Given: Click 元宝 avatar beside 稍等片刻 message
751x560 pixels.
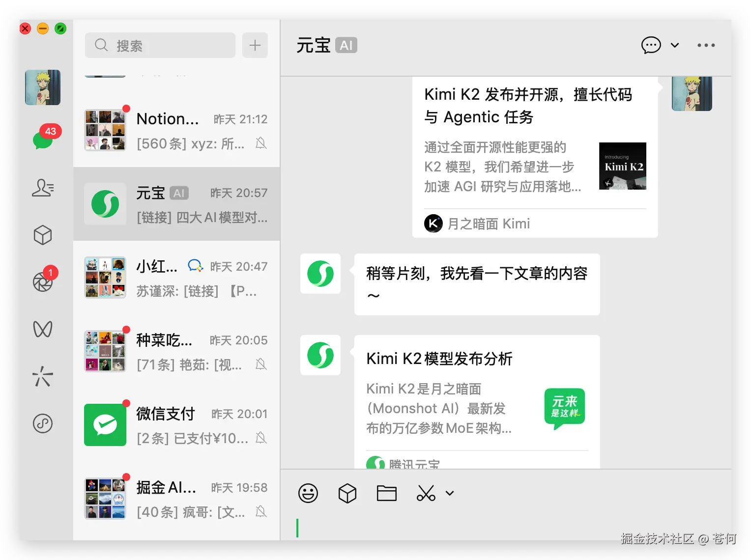Looking at the screenshot, I should tap(320, 274).
